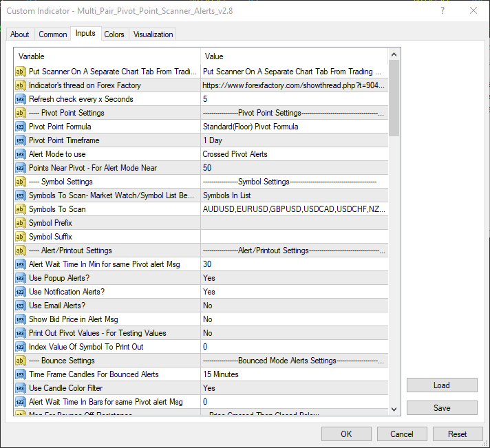Click the icon next to Time Frame Candles row

[x=20, y=374]
